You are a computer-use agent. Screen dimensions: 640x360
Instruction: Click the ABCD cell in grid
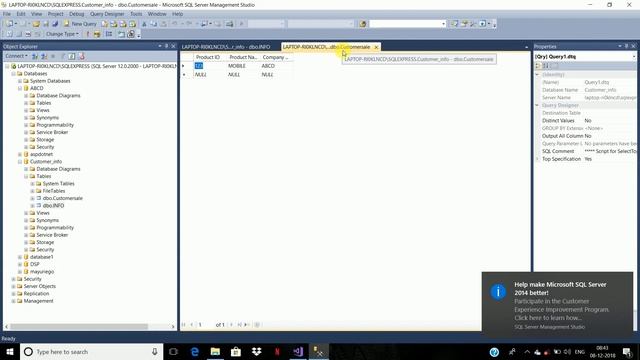[276, 66]
